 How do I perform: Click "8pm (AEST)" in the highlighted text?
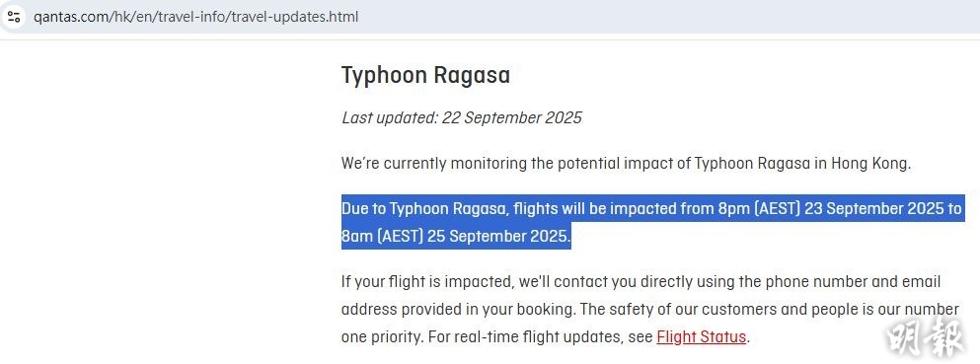coord(759,208)
